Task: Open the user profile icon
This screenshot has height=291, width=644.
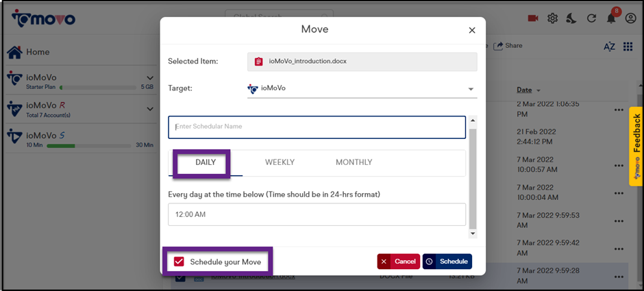Action: pos(631,18)
